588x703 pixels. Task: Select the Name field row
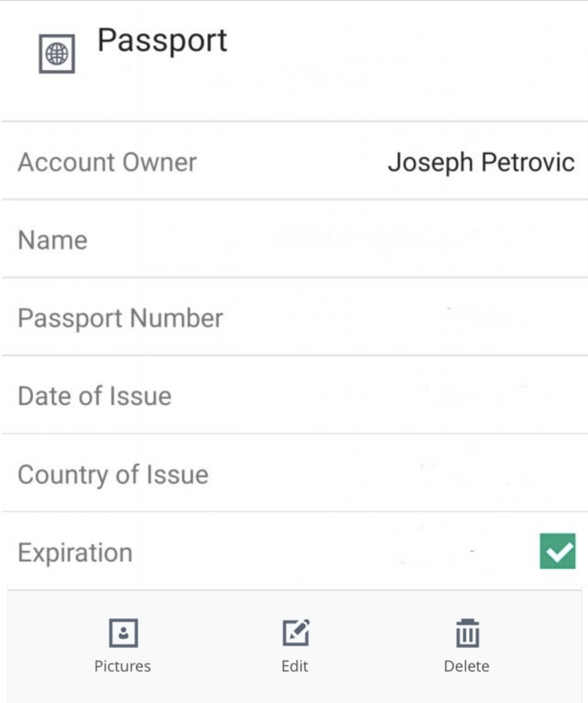294,239
